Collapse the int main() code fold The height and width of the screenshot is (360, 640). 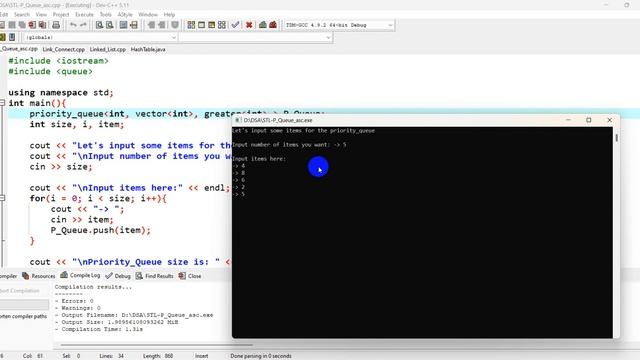(2, 103)
